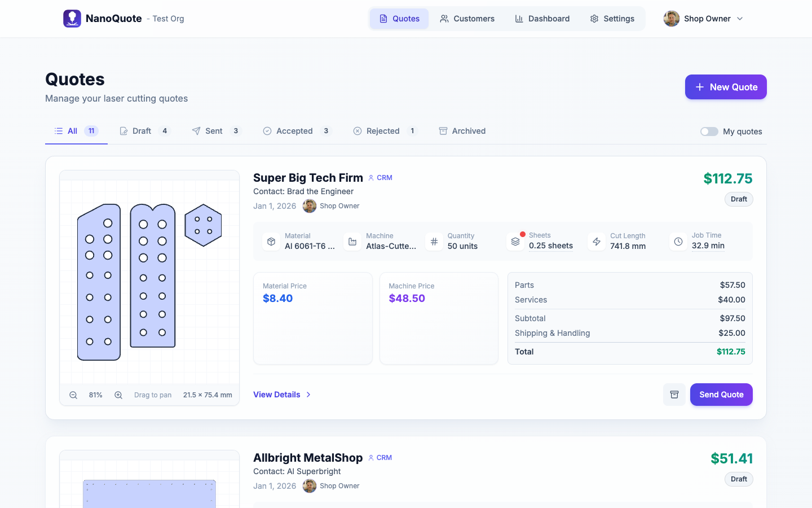Click the 50 units quantity value
812x508 pixels.
[462, 246]
